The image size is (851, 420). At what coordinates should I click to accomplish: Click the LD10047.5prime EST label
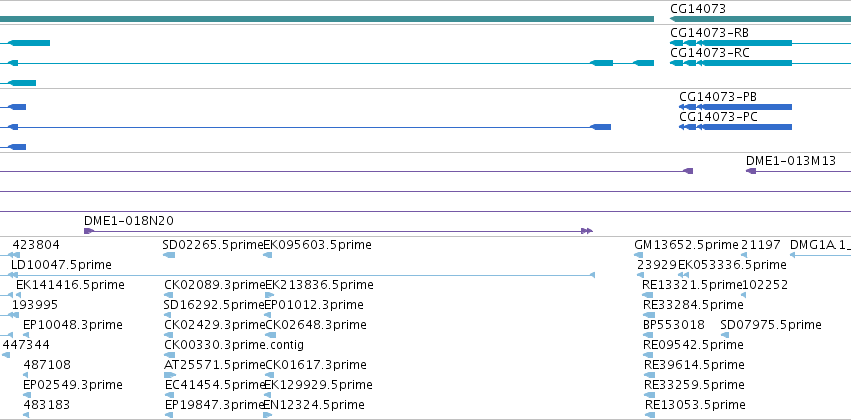coord(61,265)
